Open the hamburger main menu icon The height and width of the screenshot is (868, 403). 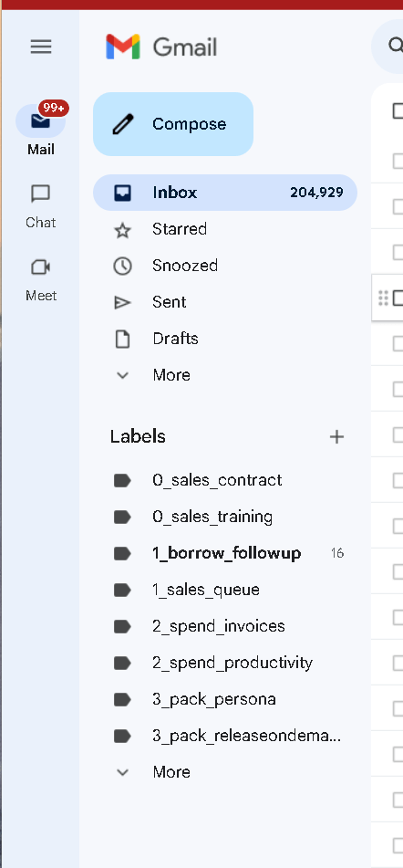tap(41, 47)
